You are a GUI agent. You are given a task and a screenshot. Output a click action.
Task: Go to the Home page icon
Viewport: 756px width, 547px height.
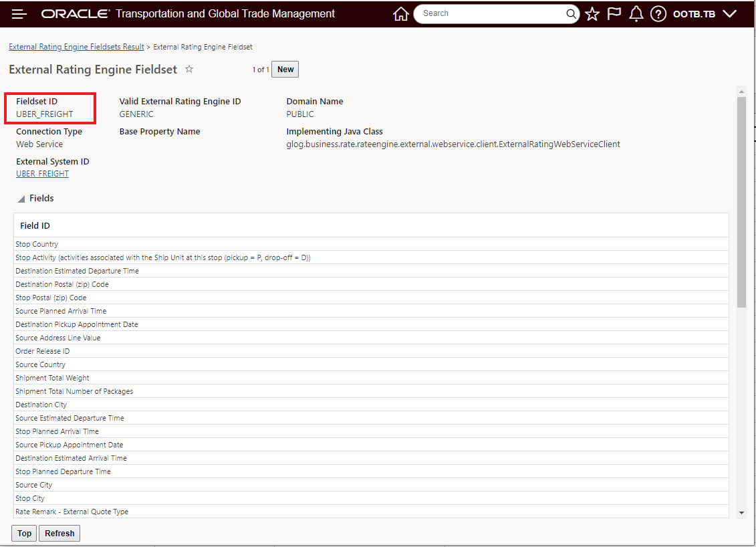click(x=400, y=14)
